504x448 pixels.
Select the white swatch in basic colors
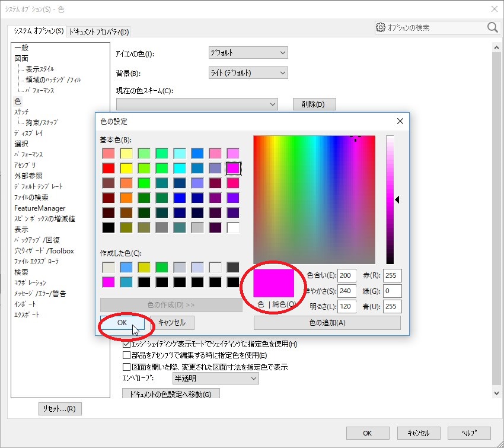[233, 227]
